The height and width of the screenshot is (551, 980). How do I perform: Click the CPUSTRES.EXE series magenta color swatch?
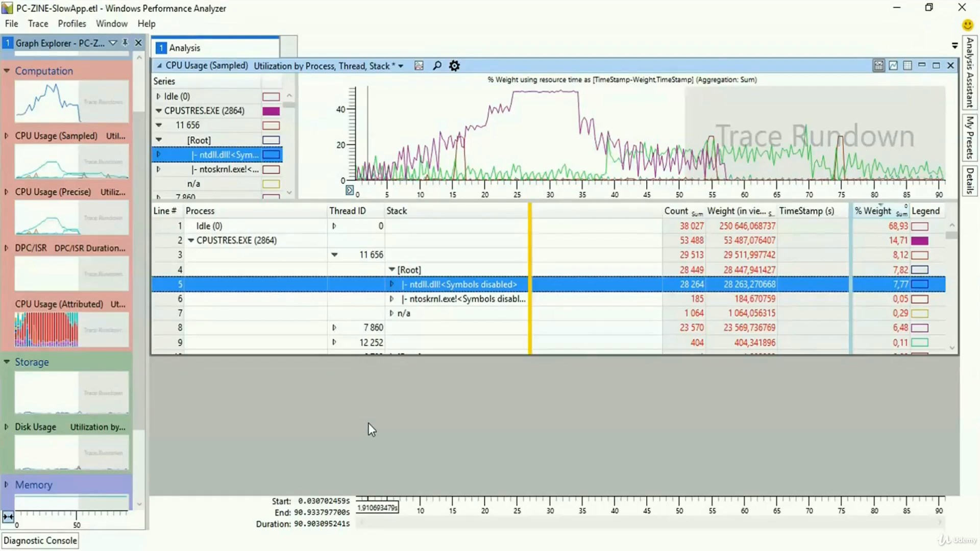click(x=271, y=111)
